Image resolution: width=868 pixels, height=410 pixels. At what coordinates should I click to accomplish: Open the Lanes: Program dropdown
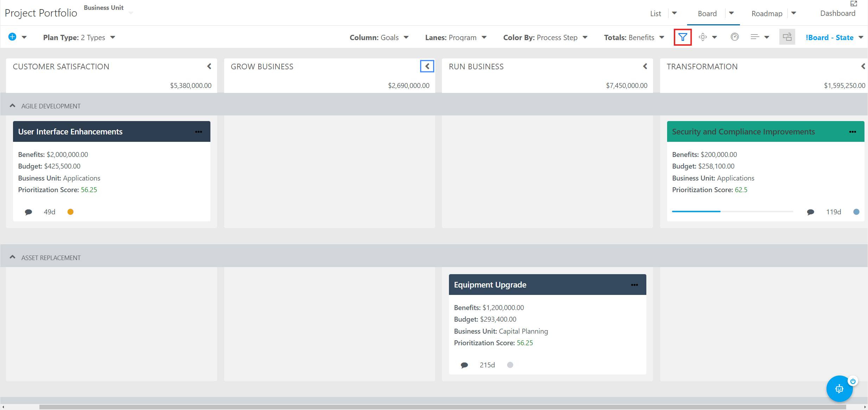[x=456, y=37]
